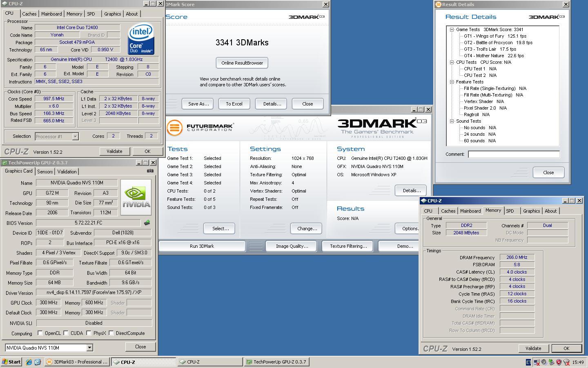Open the red security shield tray icon
Viewport: 588px width, 368px height.
tap(559, 362)
